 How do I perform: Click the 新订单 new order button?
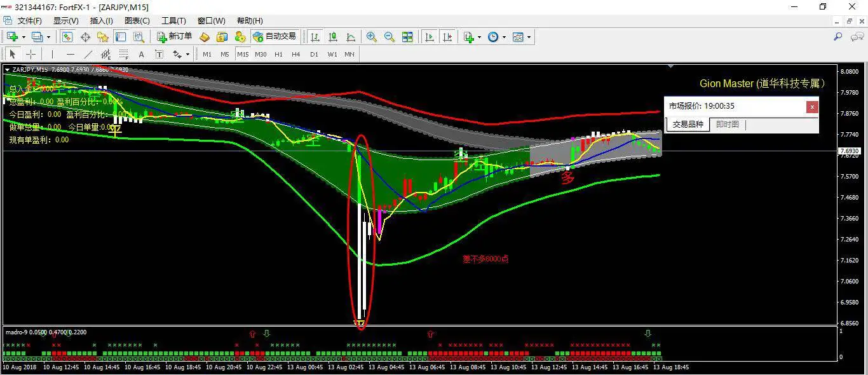point(175,37)
